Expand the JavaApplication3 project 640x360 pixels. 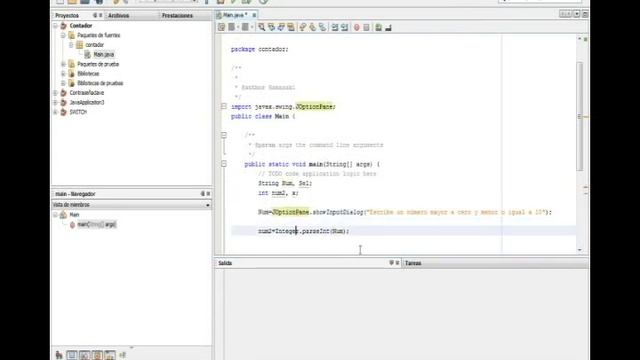click(x=56, y=102)
